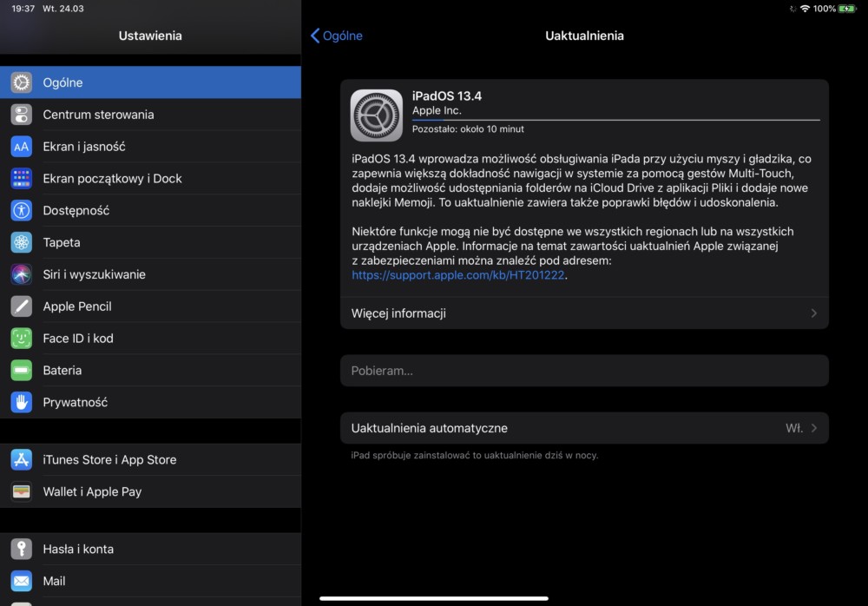The width and height of the screenshot is (868, 606).
Task: Select Wallet i Apple Pay label
Action: tap(92, 492)
